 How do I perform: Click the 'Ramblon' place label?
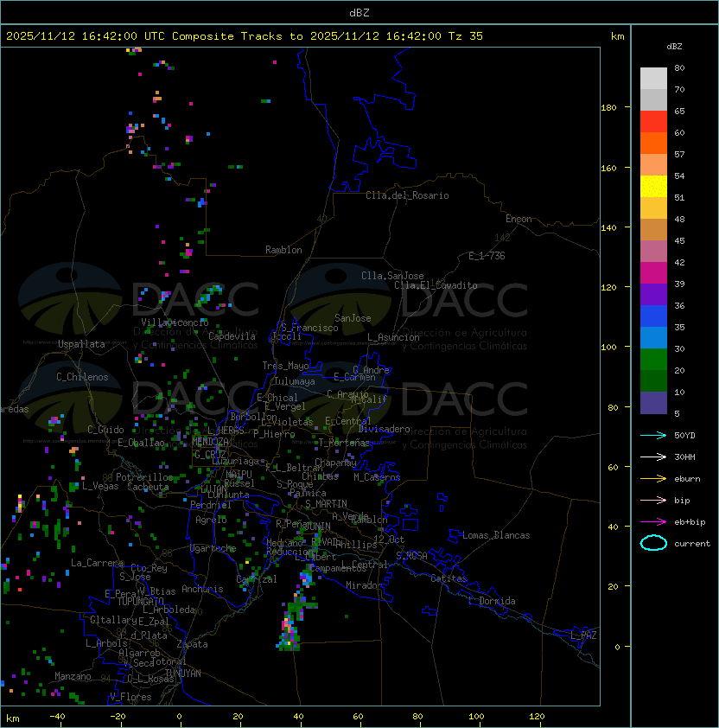pyautogui.click(x=283, y=250)
